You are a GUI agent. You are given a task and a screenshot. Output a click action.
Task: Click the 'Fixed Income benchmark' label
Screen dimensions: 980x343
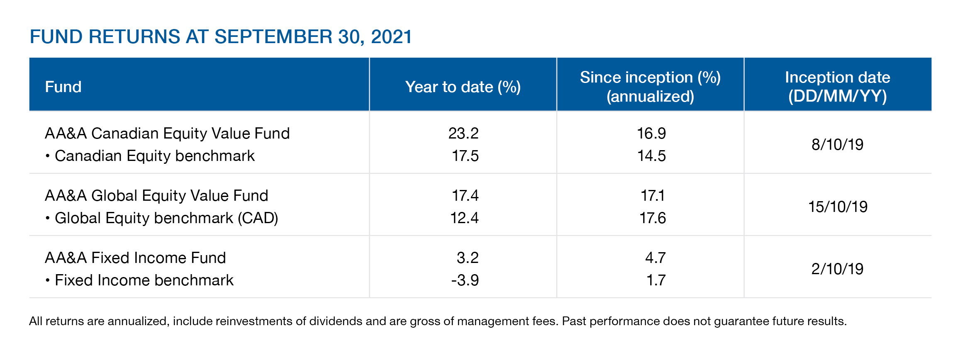pos(144,280)
